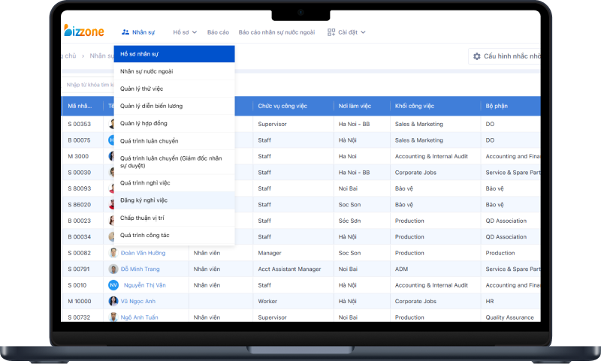The image size is (601, 364).
Task: Click Ngô Anh Tuấn's avatar thumbnail
Action: tap(113, 317)
